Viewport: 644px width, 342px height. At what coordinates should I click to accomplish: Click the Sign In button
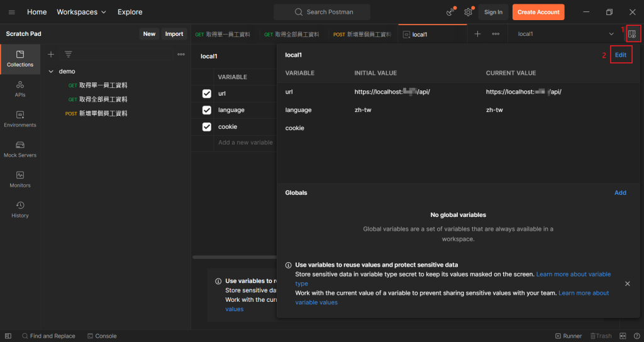[493, 13]
